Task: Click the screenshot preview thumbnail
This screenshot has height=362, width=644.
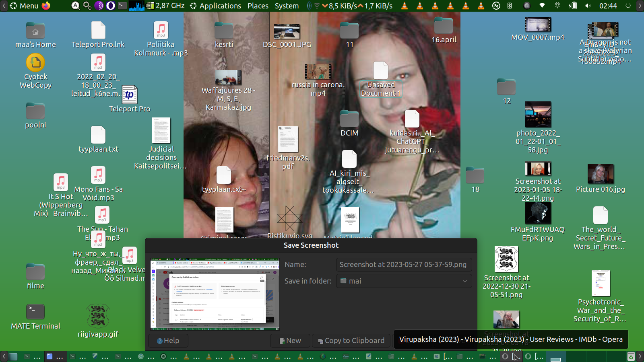Action: tap(215, 294)
